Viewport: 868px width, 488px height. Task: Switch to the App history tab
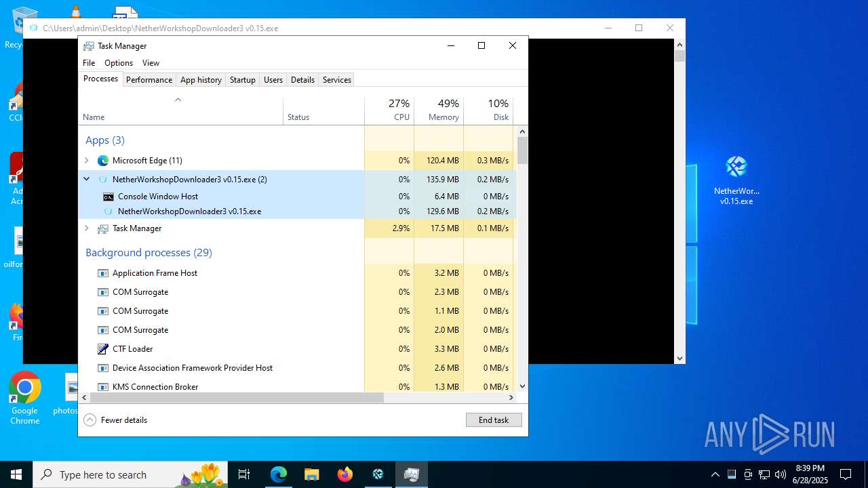point(201,80)
